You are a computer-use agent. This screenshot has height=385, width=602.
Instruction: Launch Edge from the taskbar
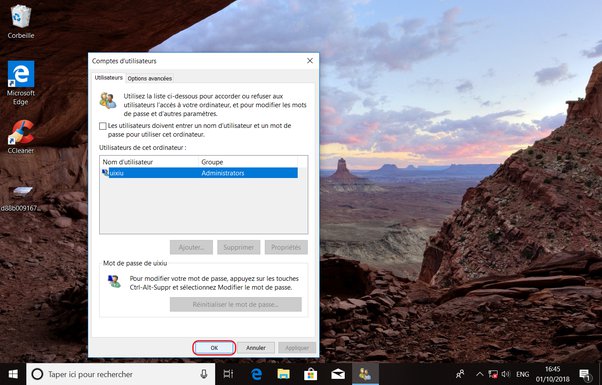[x=256, y=374]
